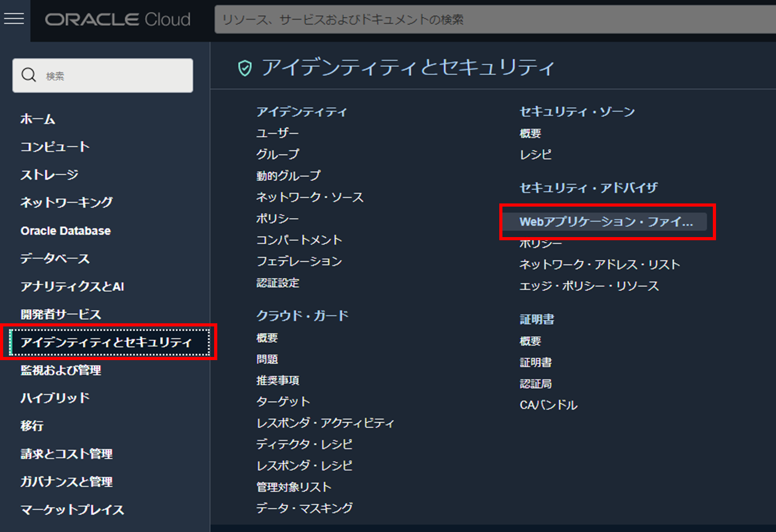Image resolution: width=776 pixels, height=532 pixels.
Task: Open 開発者サービス category
Action: point(61,314)
